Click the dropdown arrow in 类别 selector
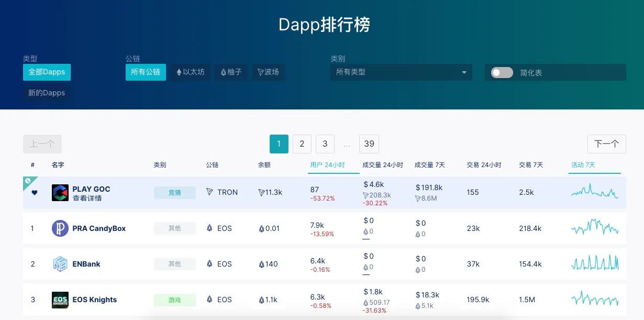This screenshot has width=644, height=320. [x=464, y=72]
